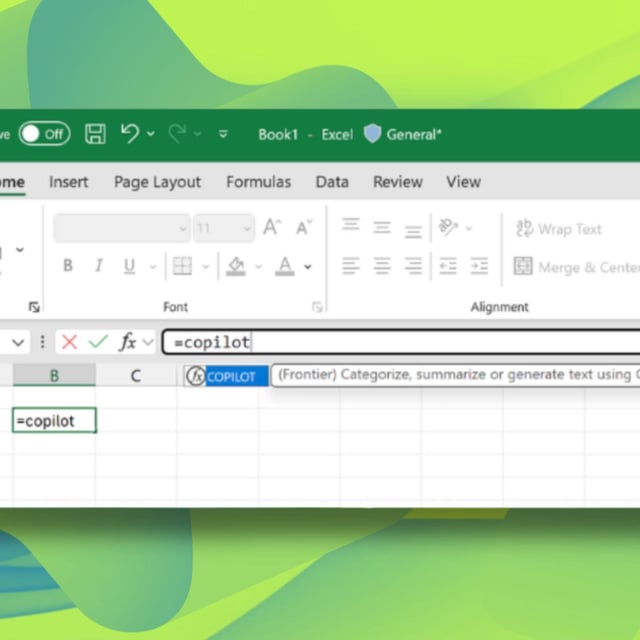
Task: Increase the cell indent
Action: (x=479, y=266)
